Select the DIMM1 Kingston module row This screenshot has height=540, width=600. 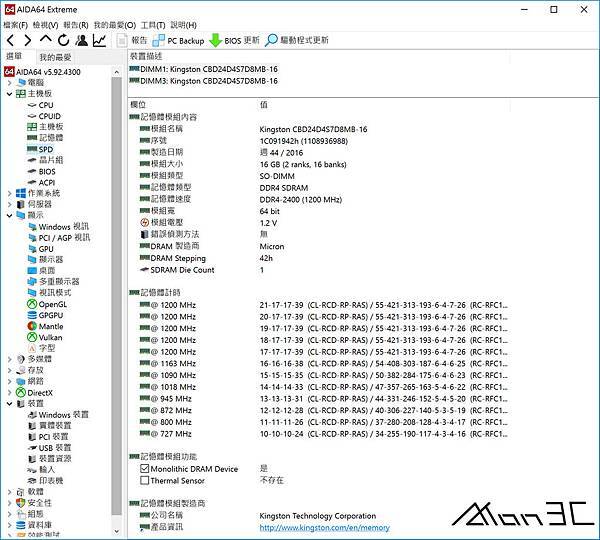(x=204, y=69)
